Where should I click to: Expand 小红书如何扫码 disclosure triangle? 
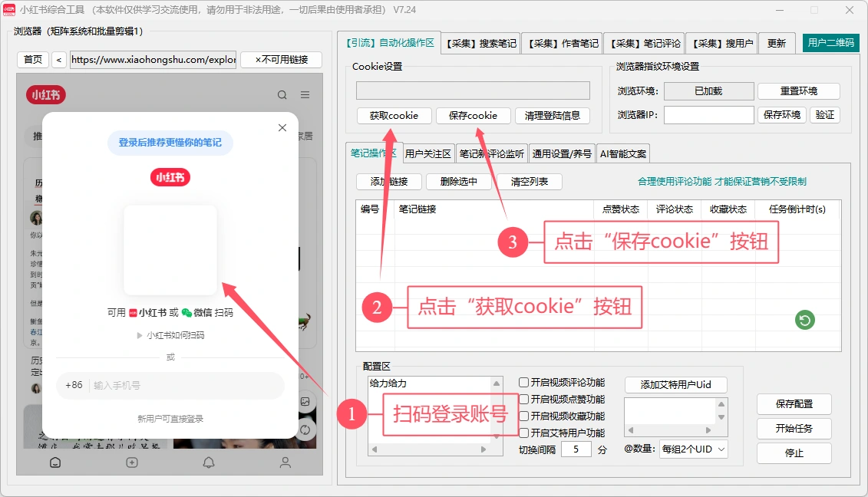click(x=140, y=335)
